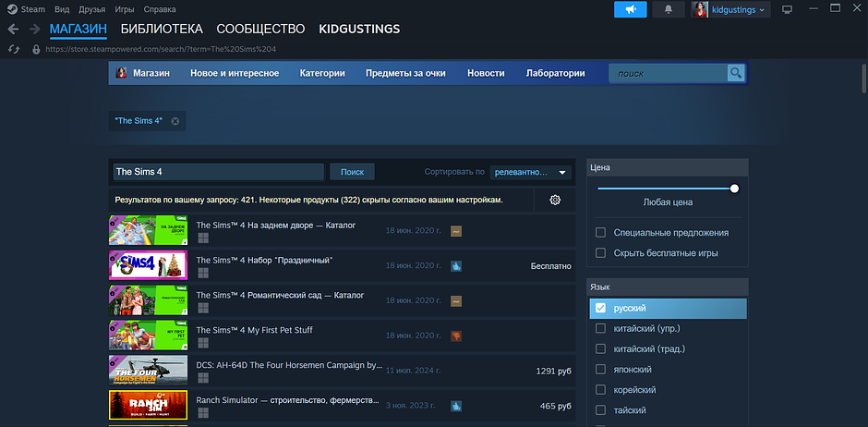The image size is (868, 427).
Task: Check корейский language filter
Action: point(600,390)
